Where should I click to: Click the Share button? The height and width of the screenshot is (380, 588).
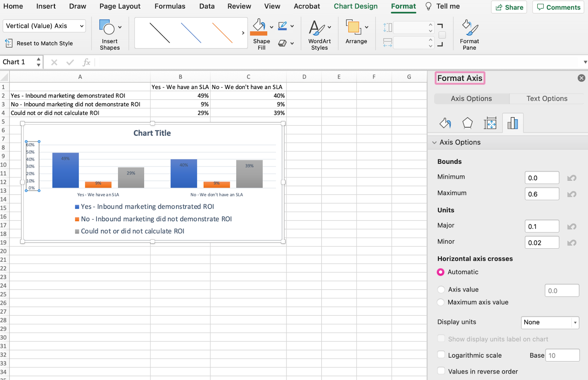pyautogui.click(x=509, y=7)
